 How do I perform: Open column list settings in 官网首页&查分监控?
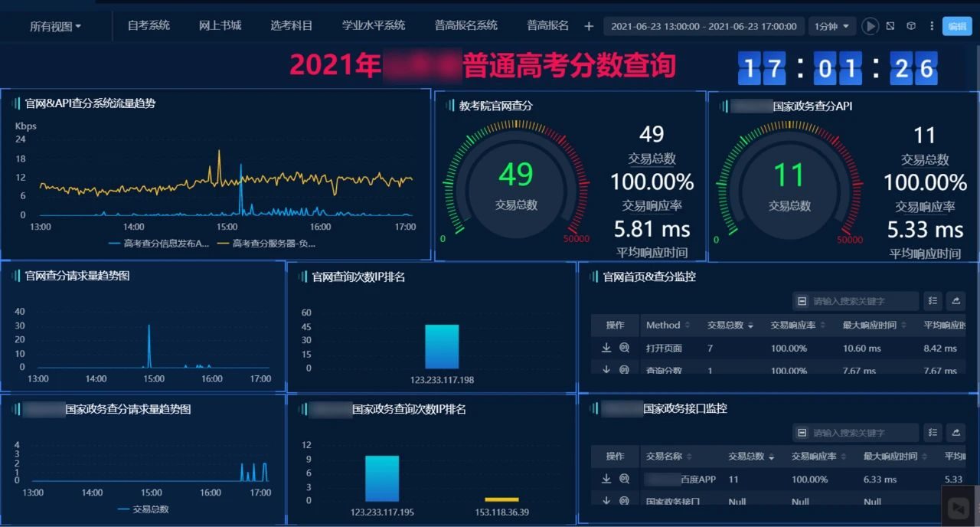pos(933,301)
